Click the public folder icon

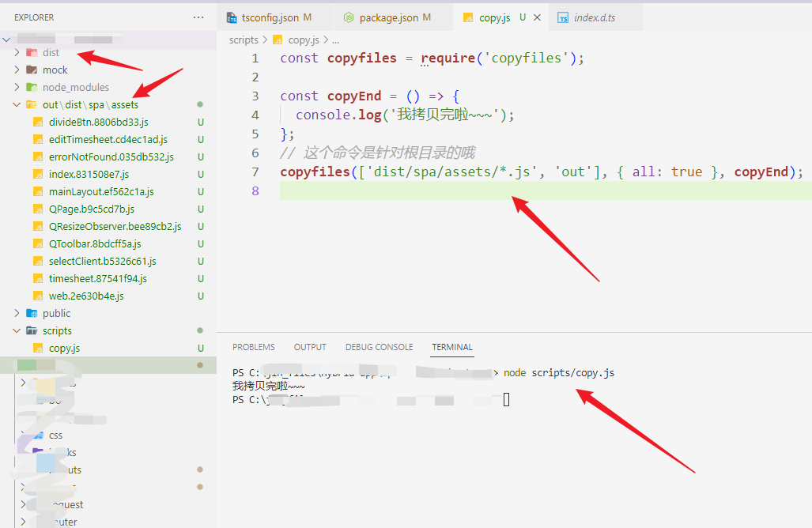(x=32, y=313)
